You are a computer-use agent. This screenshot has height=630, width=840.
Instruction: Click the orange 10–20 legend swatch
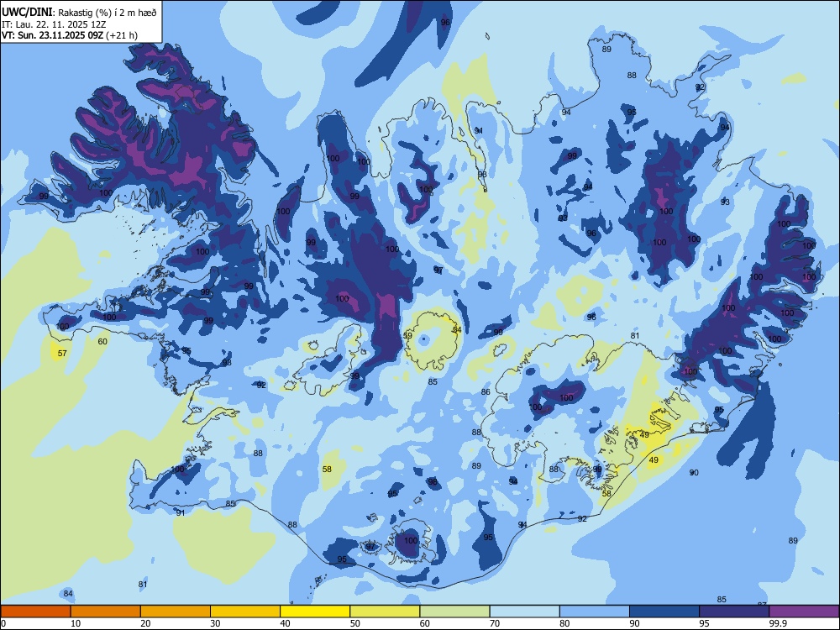(x=106, y=612)
